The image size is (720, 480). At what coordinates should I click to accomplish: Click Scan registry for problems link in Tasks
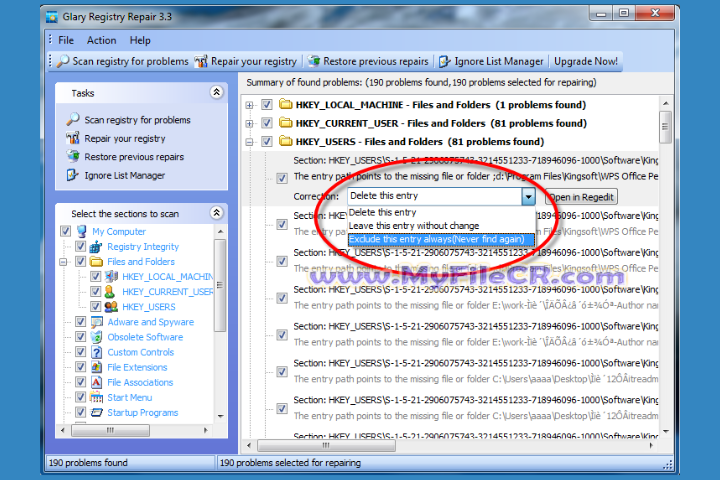click(x=137, y=120)
